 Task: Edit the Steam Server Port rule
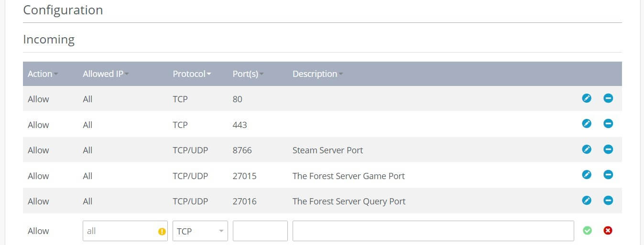587,149
